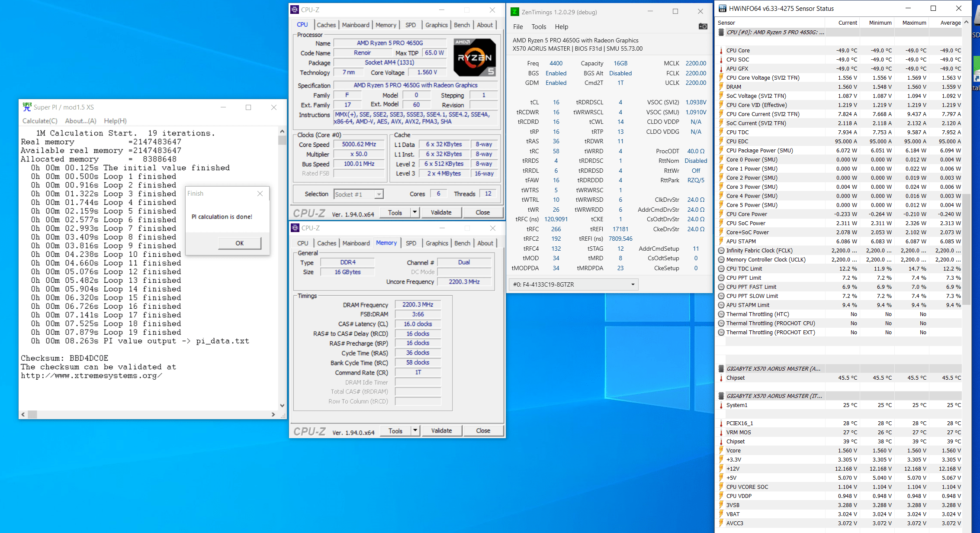Click the GIGABYTE X570 AORUS MASTER (A... group icon
The image size is (980, 533).
[x=721, y=369]
